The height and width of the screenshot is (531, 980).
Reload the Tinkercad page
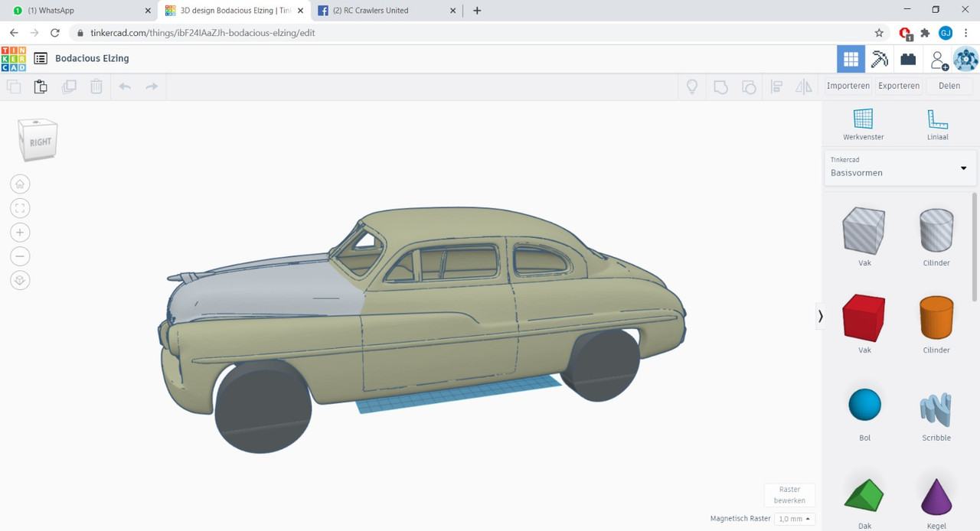click(54, 33)
